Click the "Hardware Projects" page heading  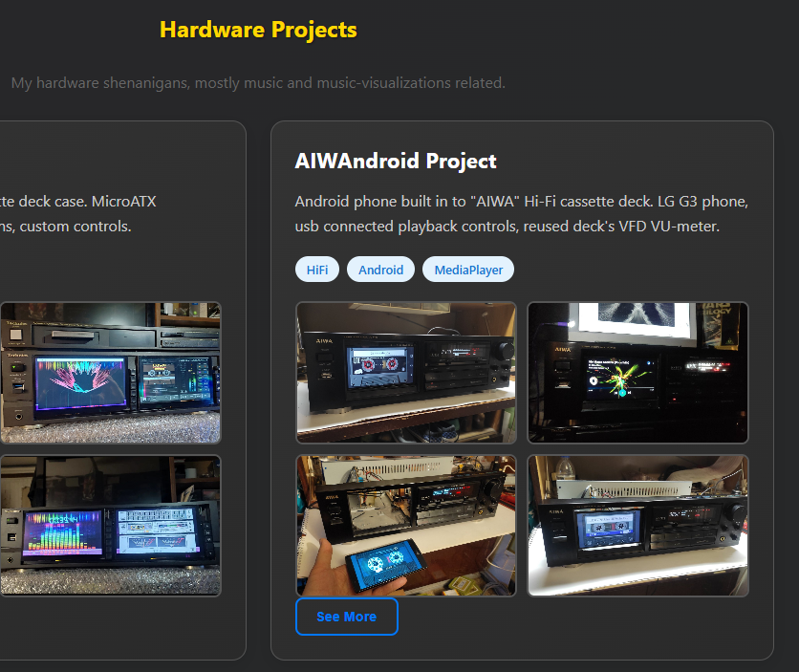(258, 30)
